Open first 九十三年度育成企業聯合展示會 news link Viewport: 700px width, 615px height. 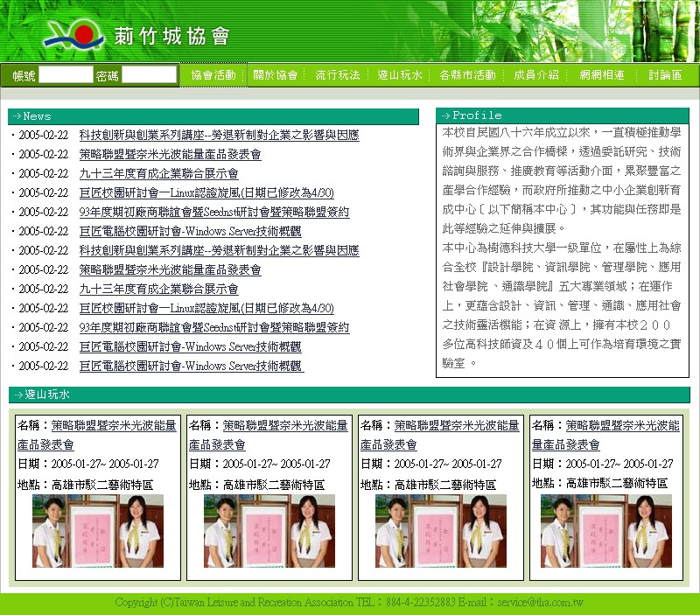[159, 173]
